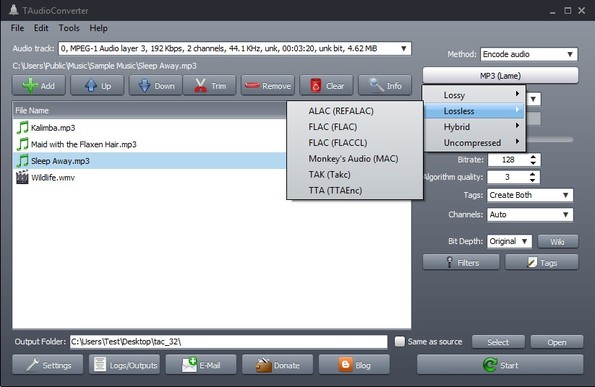This screenshot has height=387, width=595.
Task: Choose ALAC (REFALAC) encoder
Action: [355, 111]
